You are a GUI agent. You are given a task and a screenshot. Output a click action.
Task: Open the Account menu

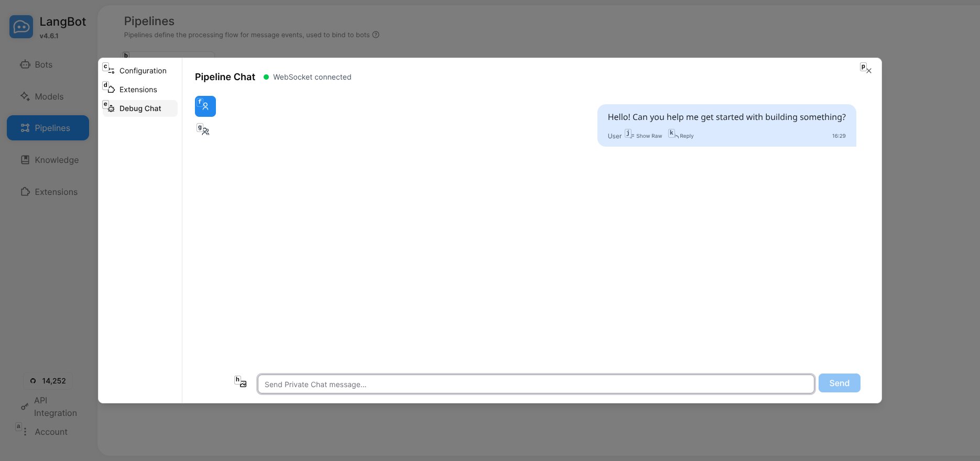[45, 432]
